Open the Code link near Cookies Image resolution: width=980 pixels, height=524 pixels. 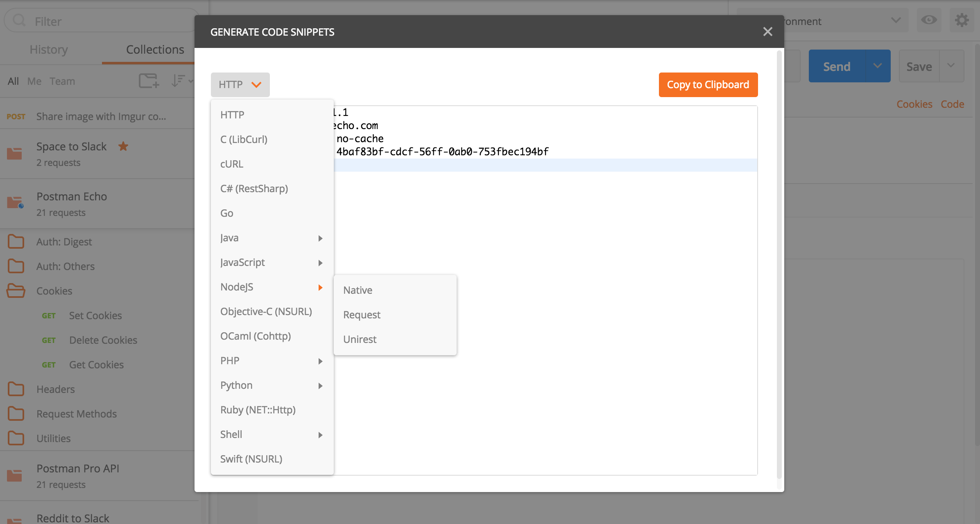point(952,104)
